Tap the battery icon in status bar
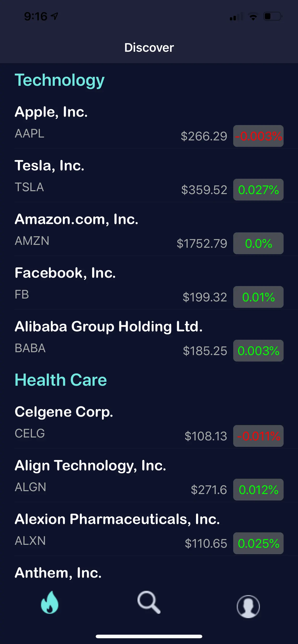This screenshot has width=298, height=644. [x=273, y=17]
